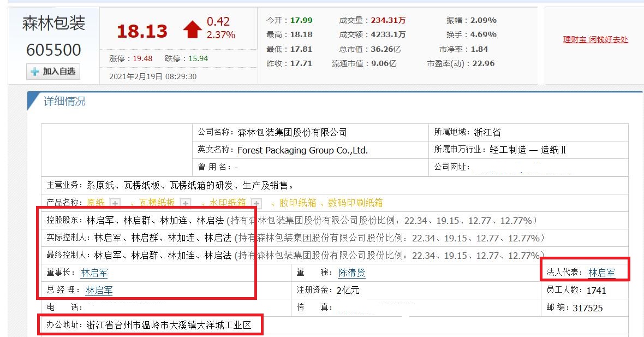Click the plus icon on 加入自选
This screenshot has height=337, width=644.
point(35,72)
